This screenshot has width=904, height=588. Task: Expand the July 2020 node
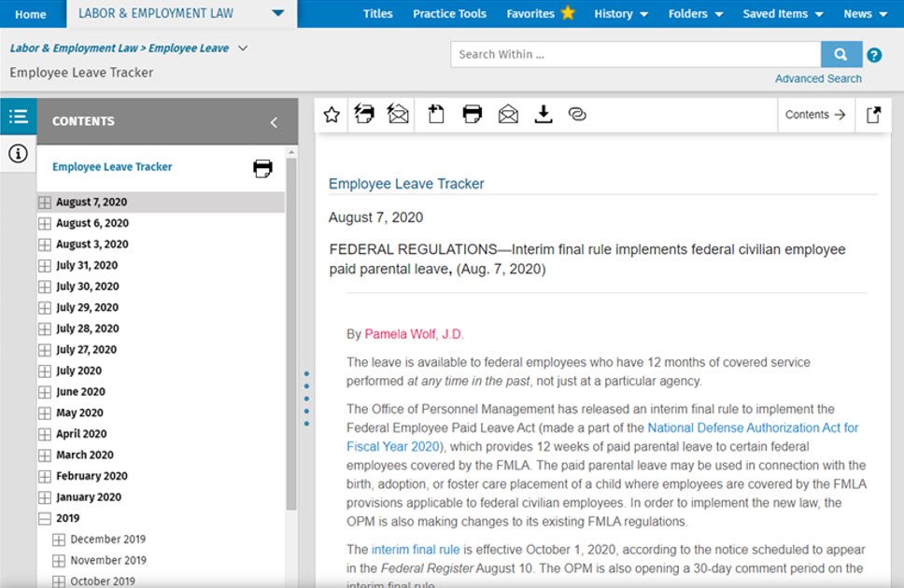45,371
